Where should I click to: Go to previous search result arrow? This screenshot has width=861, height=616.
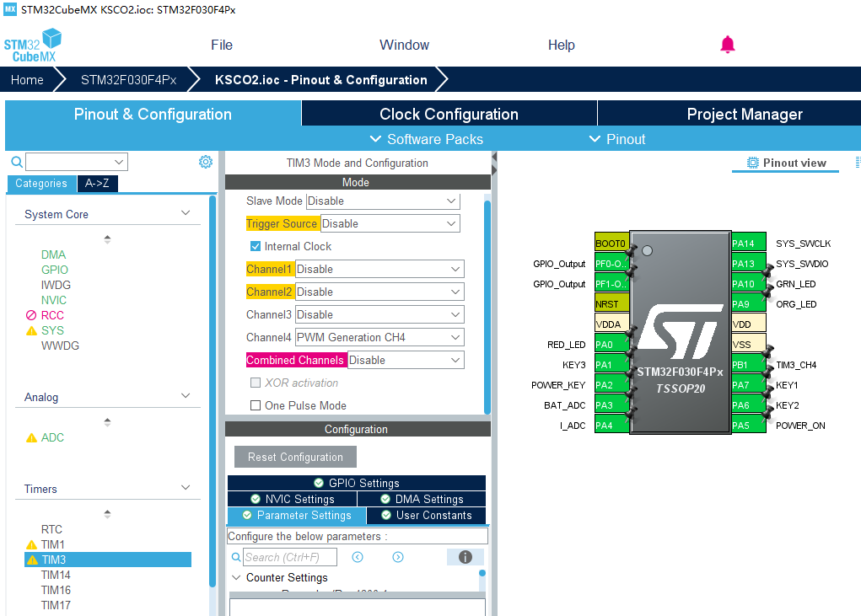click(358, 557)
